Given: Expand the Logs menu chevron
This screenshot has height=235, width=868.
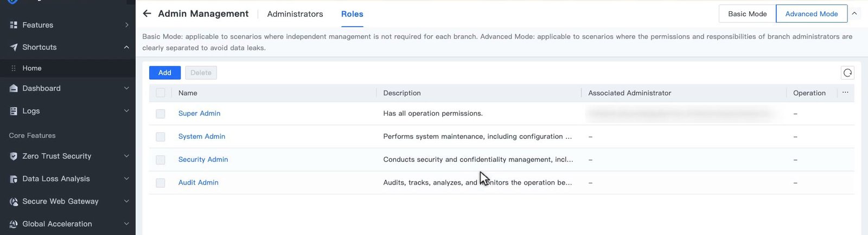Looking at the screenshot, I should (x=126, y=111).
